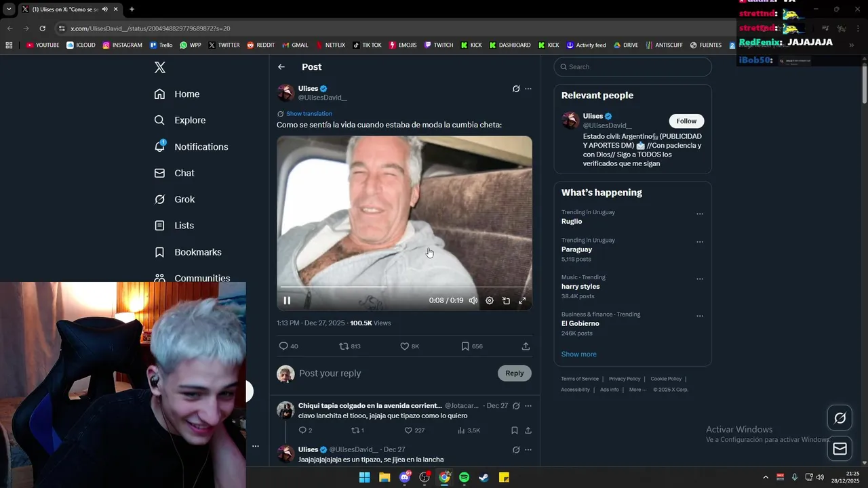Pause the video

[287, 300]
